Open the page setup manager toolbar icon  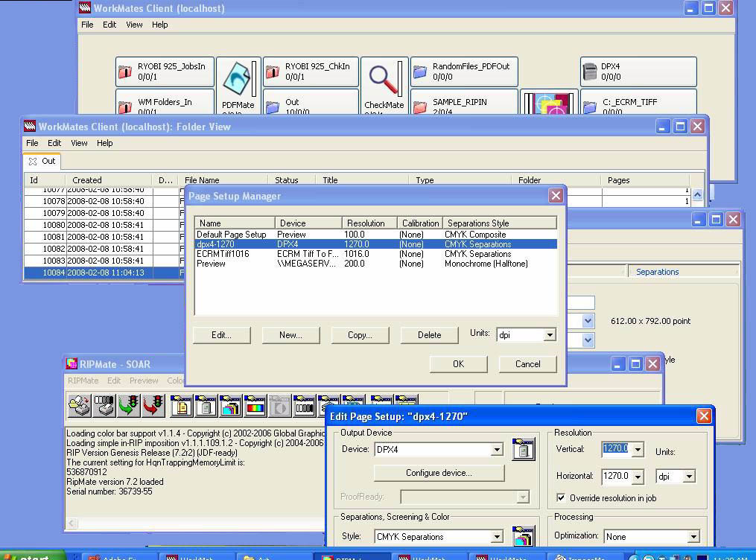181,405
